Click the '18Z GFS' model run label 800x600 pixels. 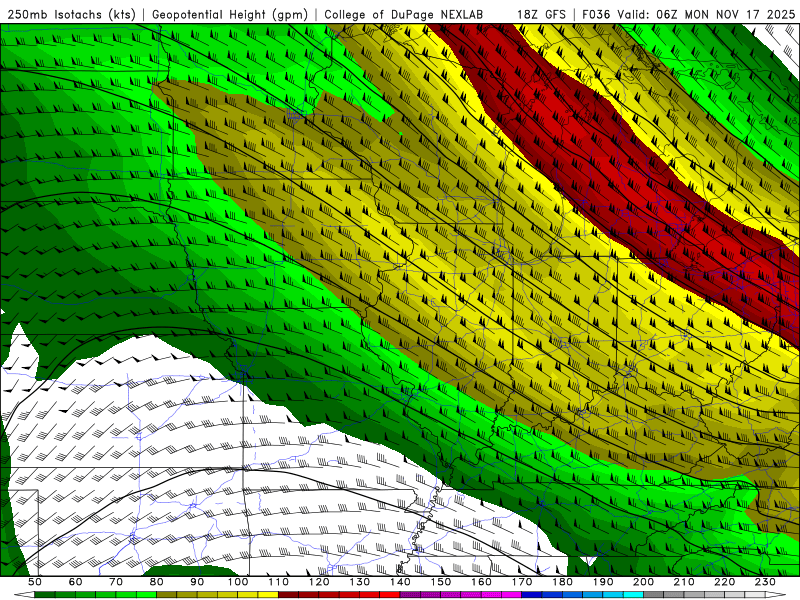click(541, 14)
